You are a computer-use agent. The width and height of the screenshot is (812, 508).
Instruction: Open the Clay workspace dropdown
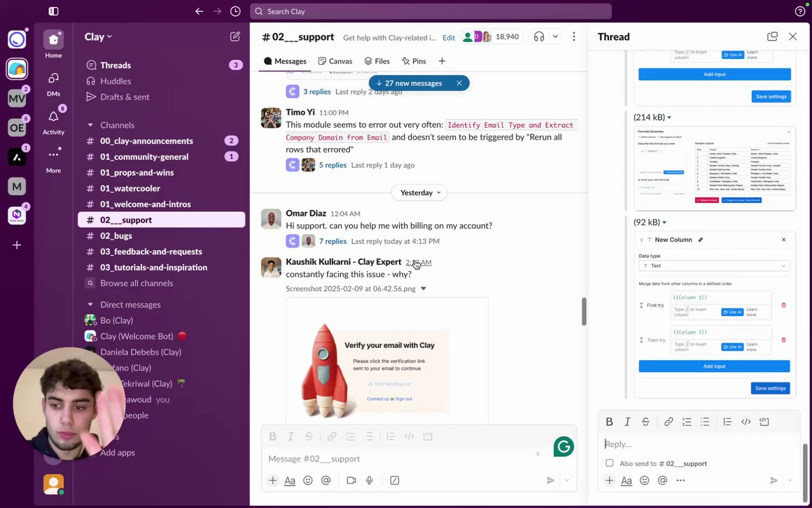pyautogui.click(x=98, y=37)
